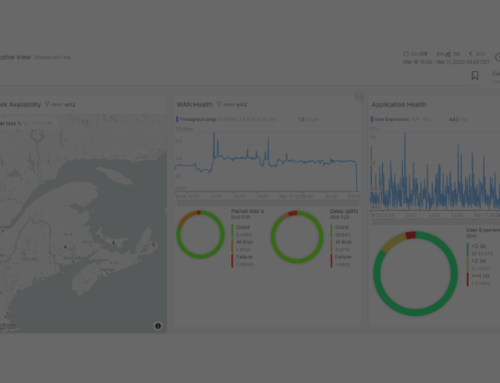
Task: Open the map info icon
Action: [158, 326]
